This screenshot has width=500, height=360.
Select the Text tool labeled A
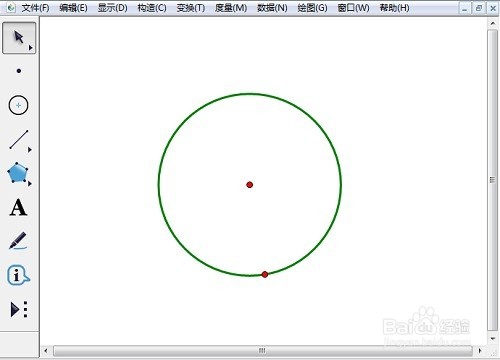point(18,208)
